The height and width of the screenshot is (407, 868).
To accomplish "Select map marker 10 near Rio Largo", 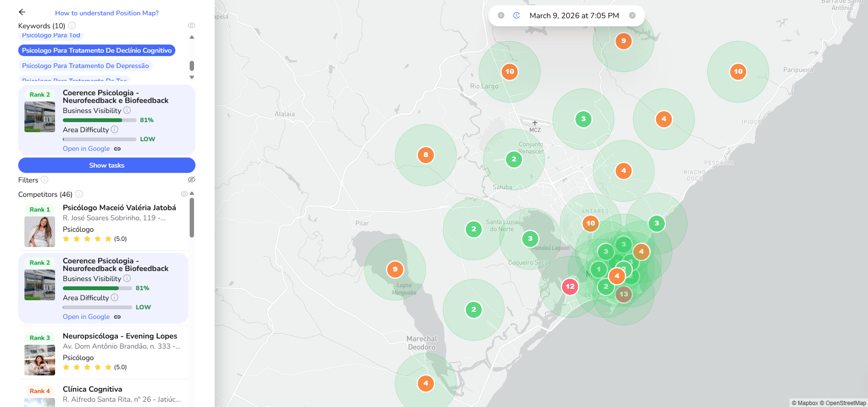I will pos(510,71).
